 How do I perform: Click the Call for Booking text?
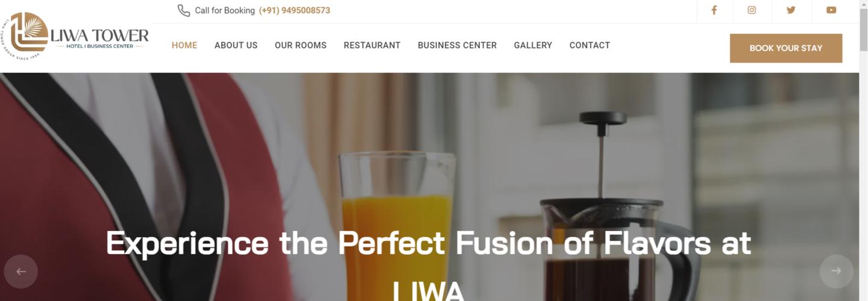(225, 10)
